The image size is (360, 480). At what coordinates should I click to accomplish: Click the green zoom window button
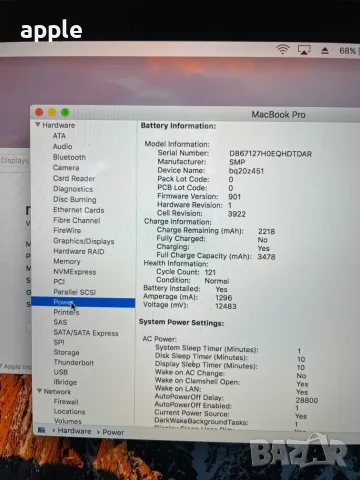tap(65, 112)
